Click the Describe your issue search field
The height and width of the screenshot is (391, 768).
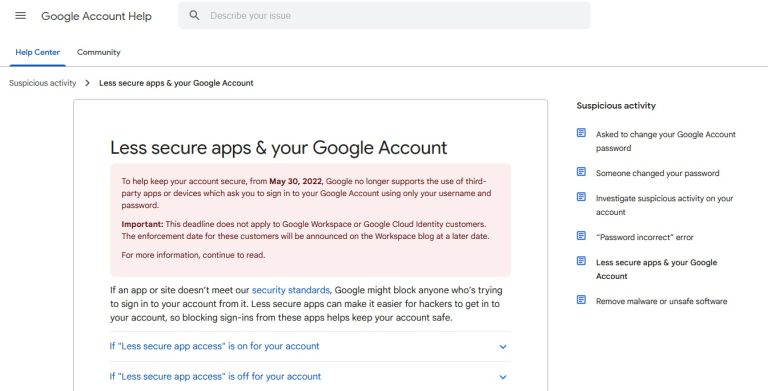[384, 16]
